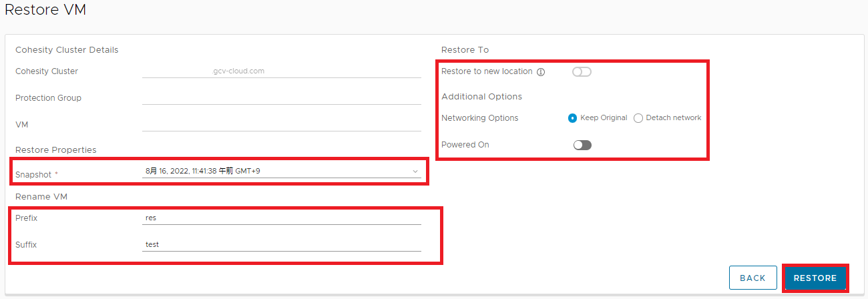Click the Networking Options label
The width and height of the screenshot is (868, 299).
point(479,118)
